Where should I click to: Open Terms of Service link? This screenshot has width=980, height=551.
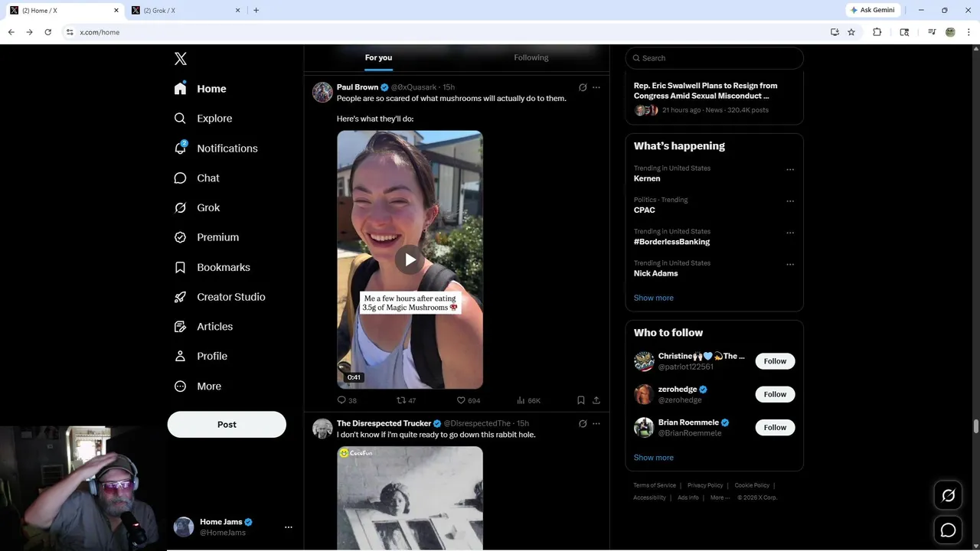[x=655, y=485]
